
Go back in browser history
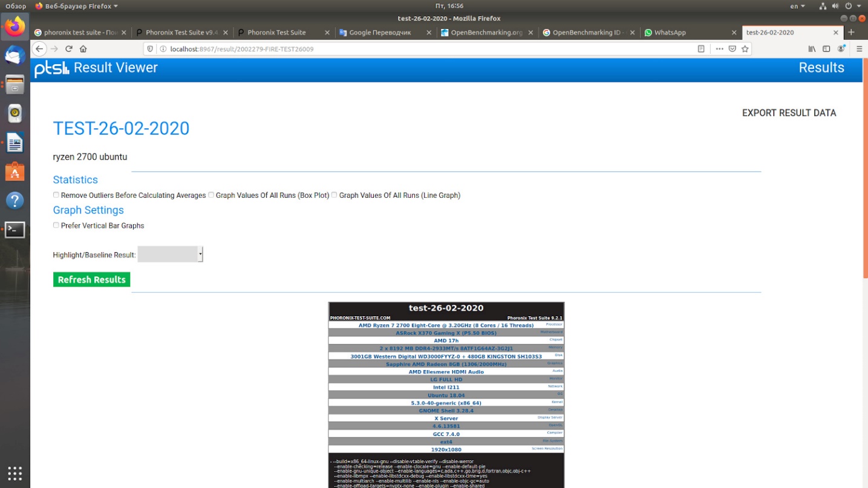(x=39, y=49)
